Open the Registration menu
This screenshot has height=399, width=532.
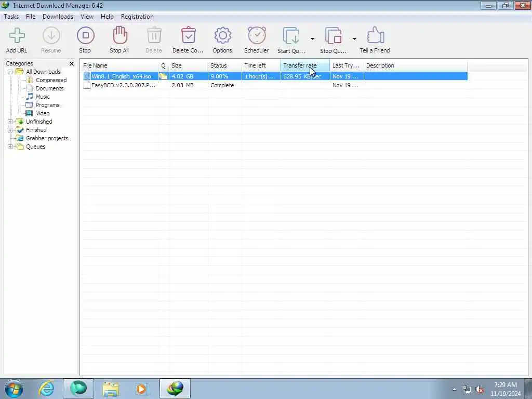coord(137,17)
